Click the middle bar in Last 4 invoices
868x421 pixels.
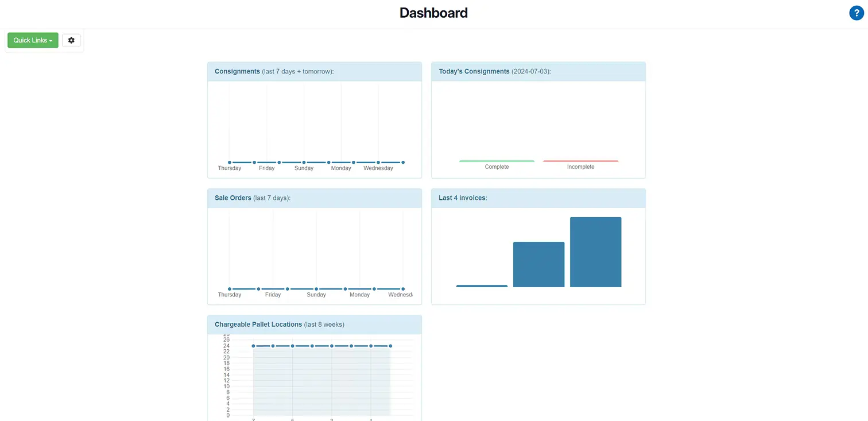[538, 264]
